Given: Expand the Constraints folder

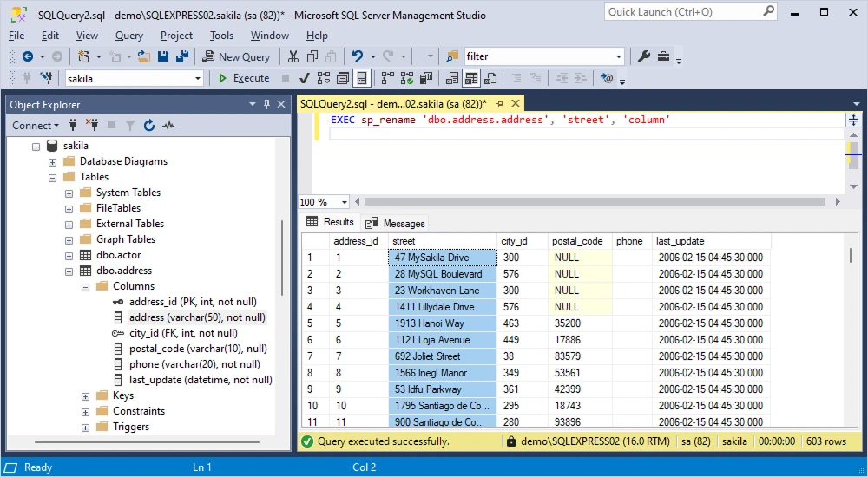Looking at the screenshot, I should [x=85, y=412].
